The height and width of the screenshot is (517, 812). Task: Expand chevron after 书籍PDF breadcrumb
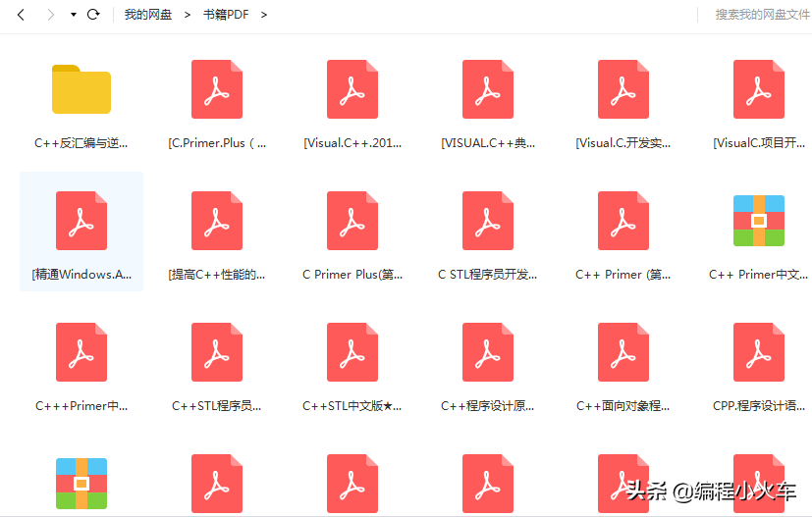coord(264,15)
